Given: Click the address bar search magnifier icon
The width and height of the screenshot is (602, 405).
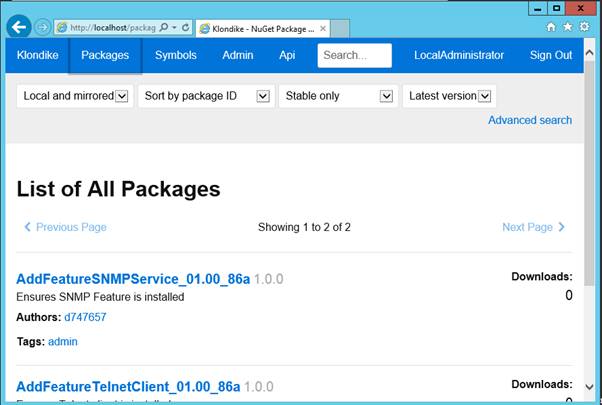Looking at the screenshot, I should [x=164, y=28].
